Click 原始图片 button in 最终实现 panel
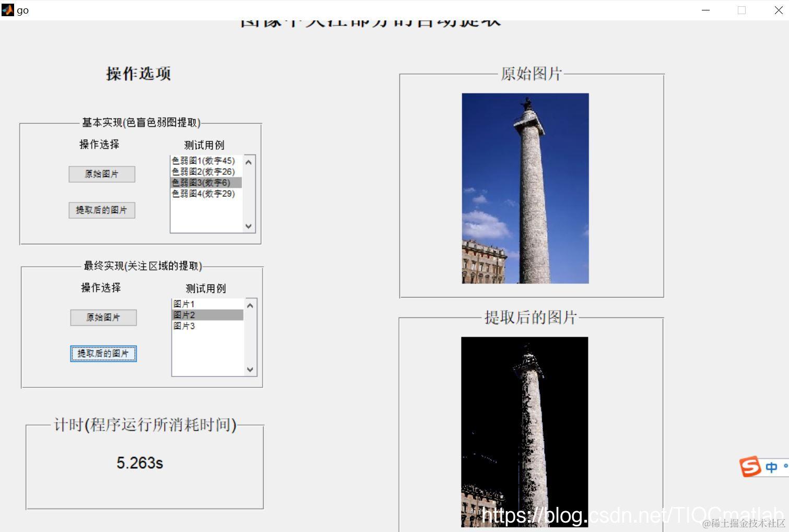789x532 pixels. click(x=103, y=317)
